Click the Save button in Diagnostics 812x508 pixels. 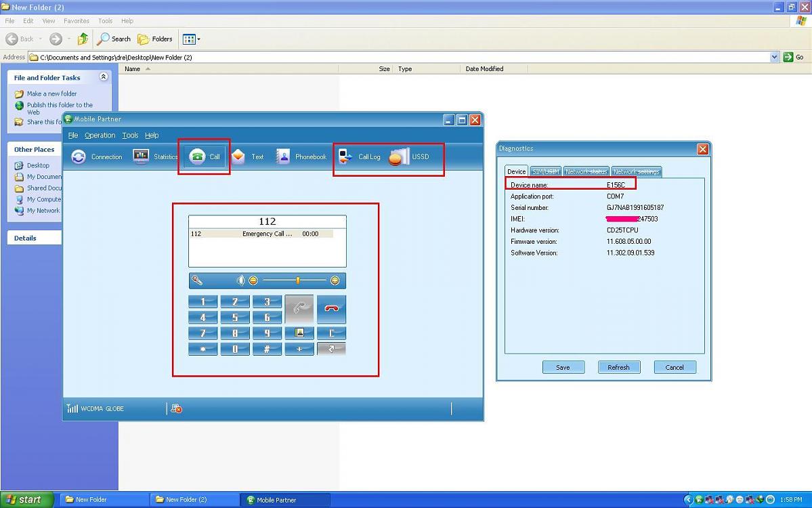click(x=563, y=367)
